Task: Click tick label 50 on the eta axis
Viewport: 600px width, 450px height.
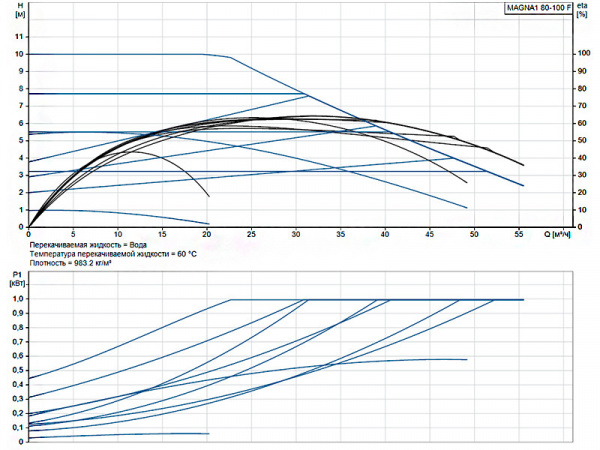Action: point(584,140)
